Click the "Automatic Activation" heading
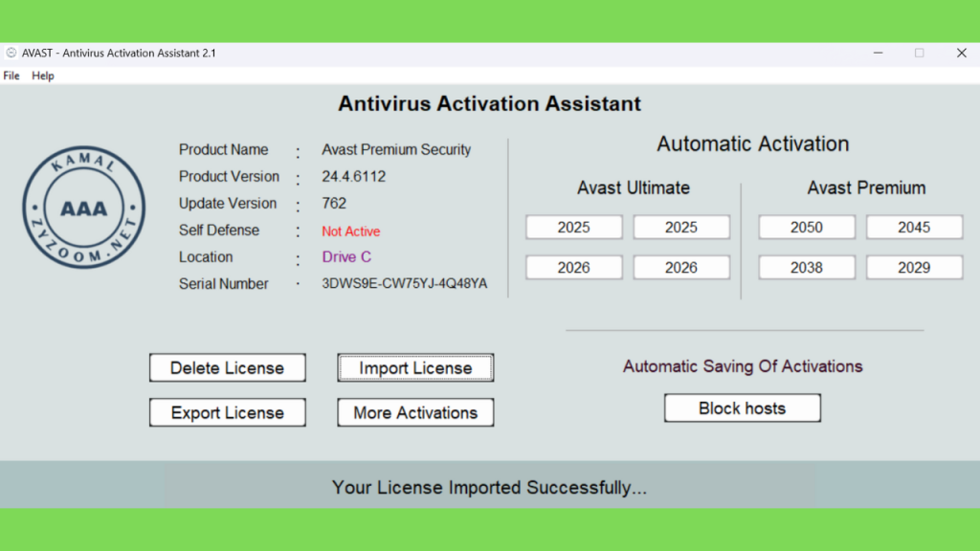The image size is (980, 551). coord(752,143)
